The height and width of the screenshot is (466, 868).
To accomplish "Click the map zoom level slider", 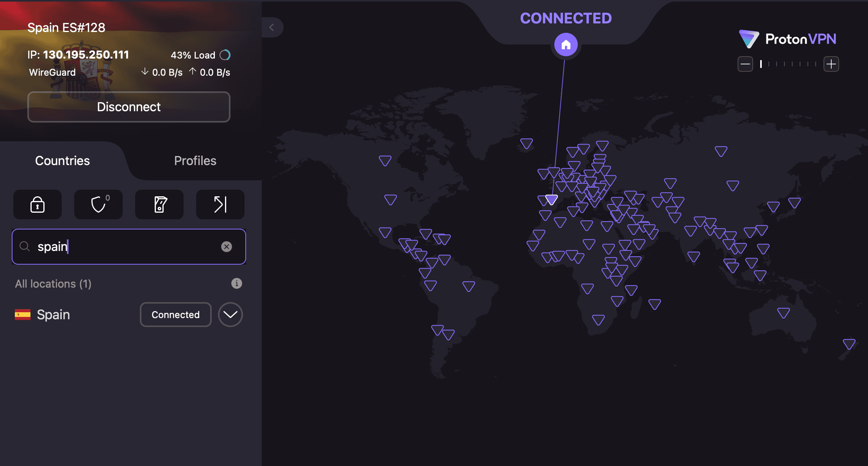I will (x=788, y=64).
